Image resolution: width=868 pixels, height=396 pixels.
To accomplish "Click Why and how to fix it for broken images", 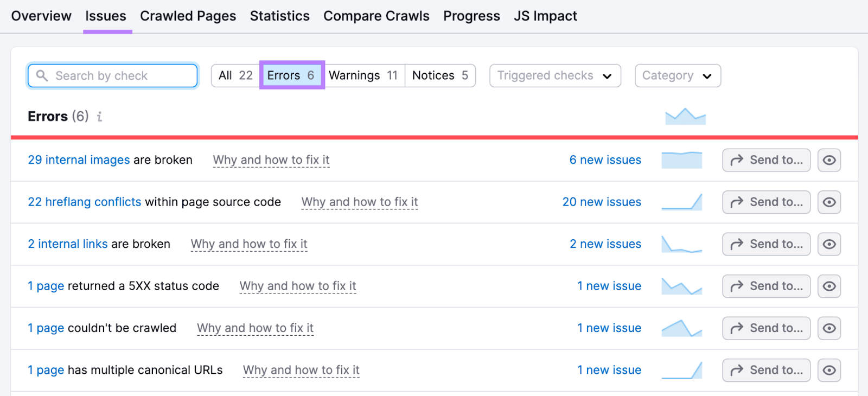I will [271, 159].
